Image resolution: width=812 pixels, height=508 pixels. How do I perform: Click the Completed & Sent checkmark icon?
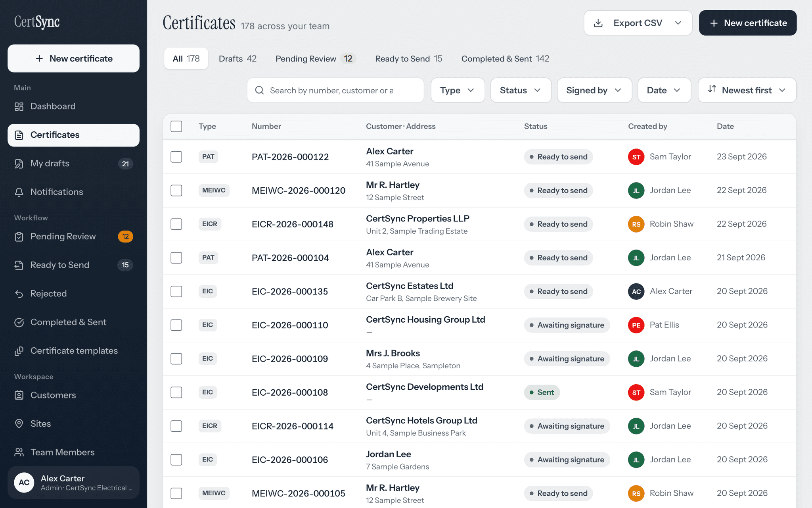19,322
